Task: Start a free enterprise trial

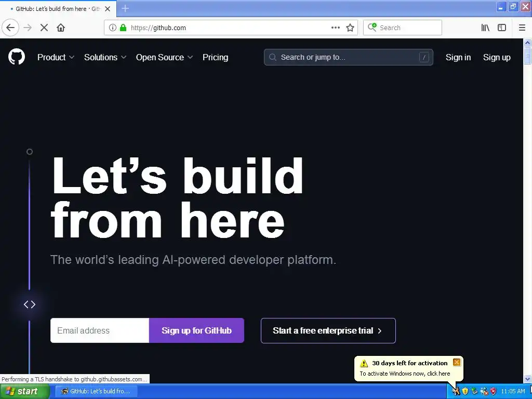Action: (x=328, y=330)
